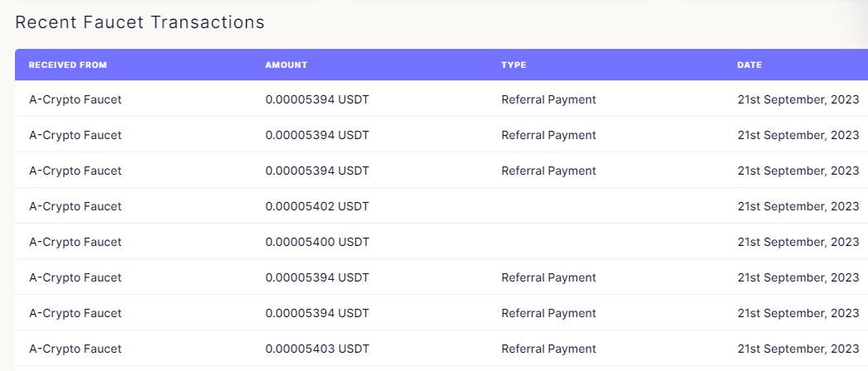Sort by the Amount column header
Image resolution: width=868 pixels, height=371 pixels.
pos(286,65)
